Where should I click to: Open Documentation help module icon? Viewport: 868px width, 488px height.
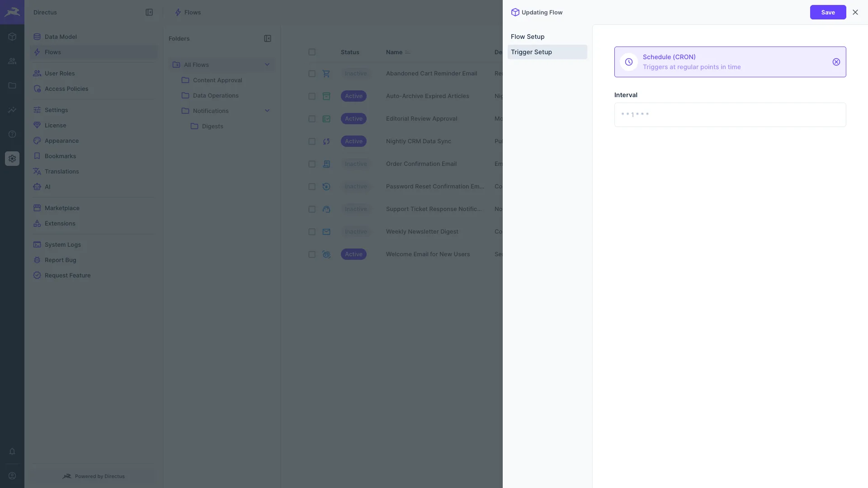tap(12, 134)
